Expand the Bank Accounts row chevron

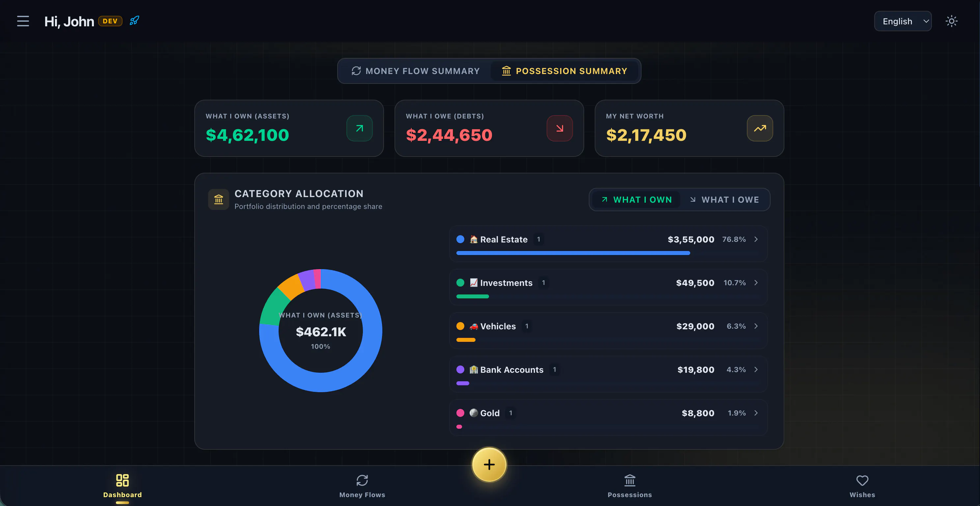point(756,369)
